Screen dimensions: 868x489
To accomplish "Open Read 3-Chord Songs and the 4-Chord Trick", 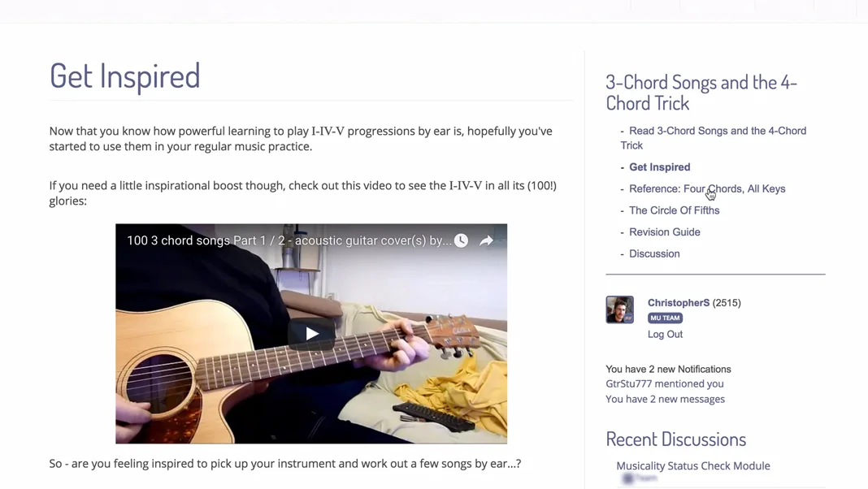I will point(713,138).
